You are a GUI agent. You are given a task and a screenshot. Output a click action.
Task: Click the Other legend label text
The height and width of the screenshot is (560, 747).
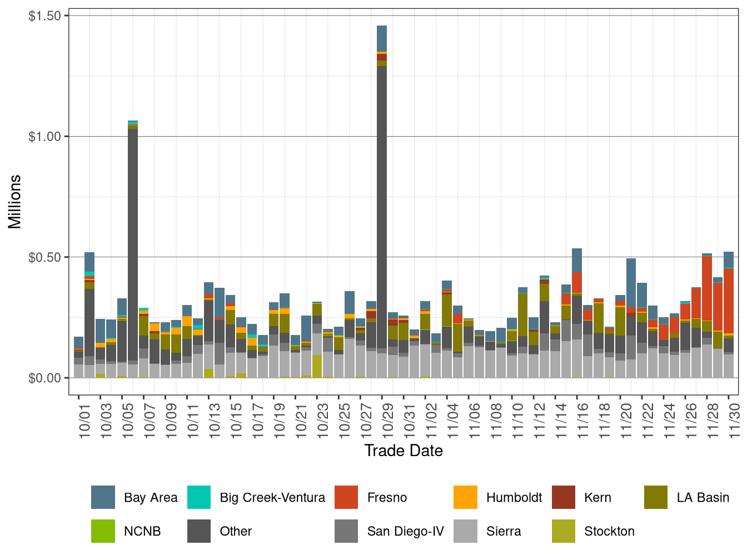pos(236,531)
